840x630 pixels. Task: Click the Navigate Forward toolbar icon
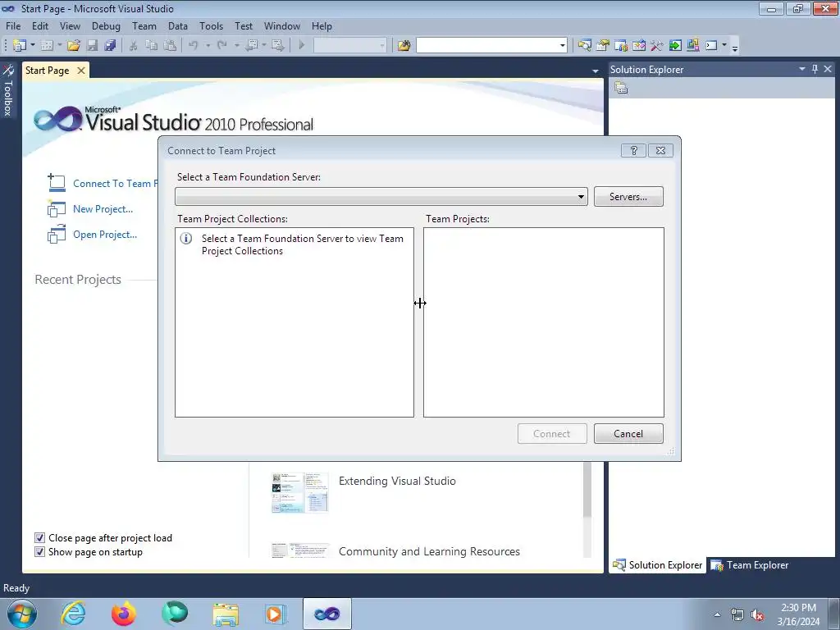[x=277, y=46]
